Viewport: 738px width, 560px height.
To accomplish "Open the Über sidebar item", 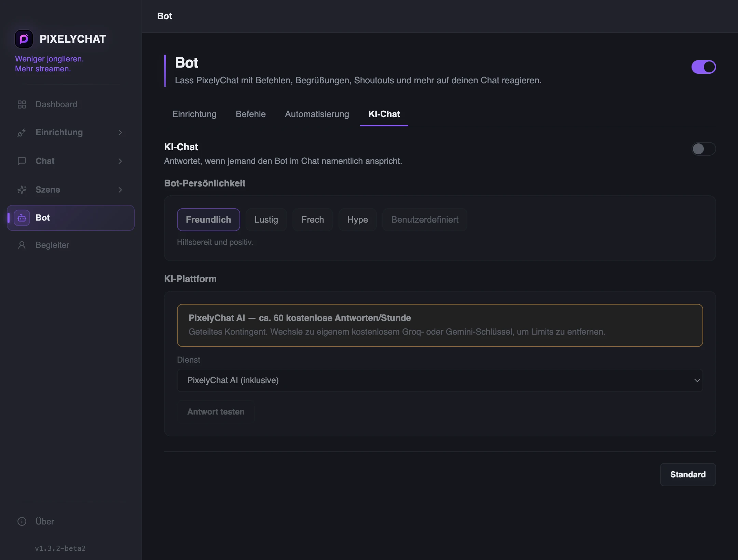I will [x=71, y=521].
